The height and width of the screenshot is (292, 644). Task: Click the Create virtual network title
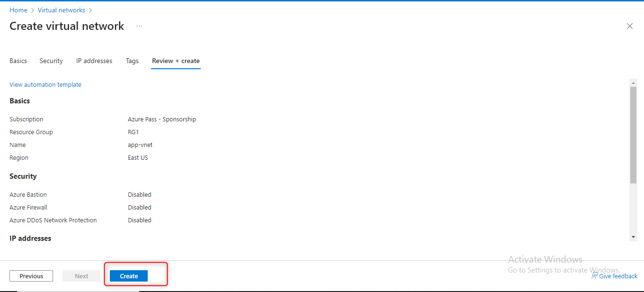[67, 26]
